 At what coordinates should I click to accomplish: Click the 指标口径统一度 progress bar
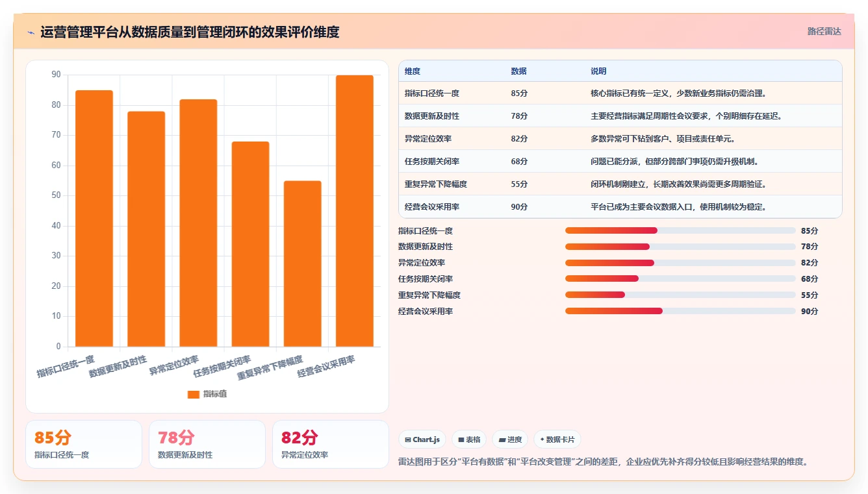(x=680, y=230)
